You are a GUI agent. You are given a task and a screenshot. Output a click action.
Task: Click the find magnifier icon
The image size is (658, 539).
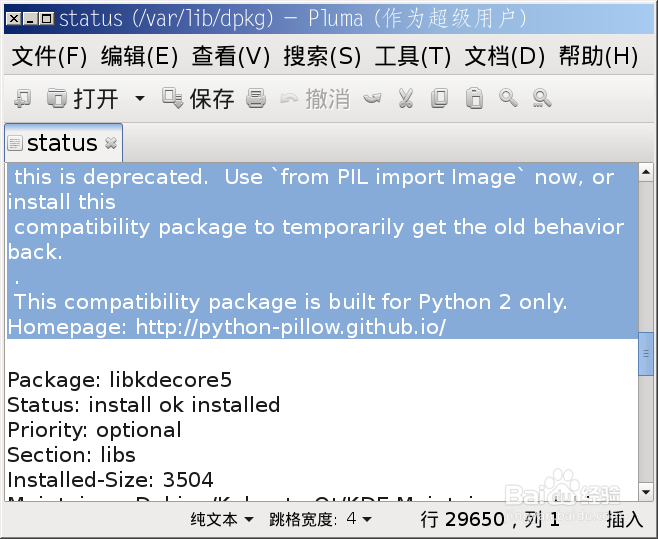pos(508,99)
